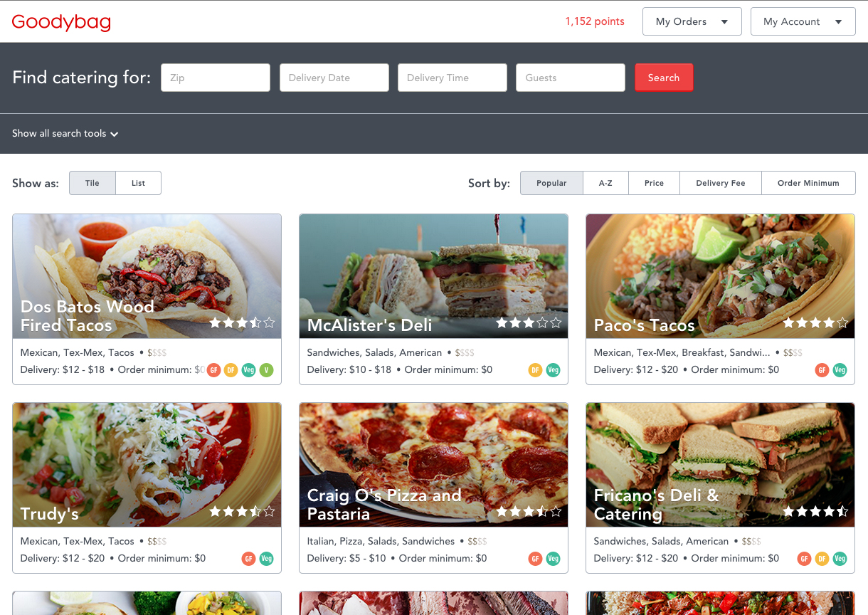Click 'Mexican, Tex-Mex, Tacos' on Dos Batos card
The width and height of the screenshot is (868, 615).
[x=78, y=353]
